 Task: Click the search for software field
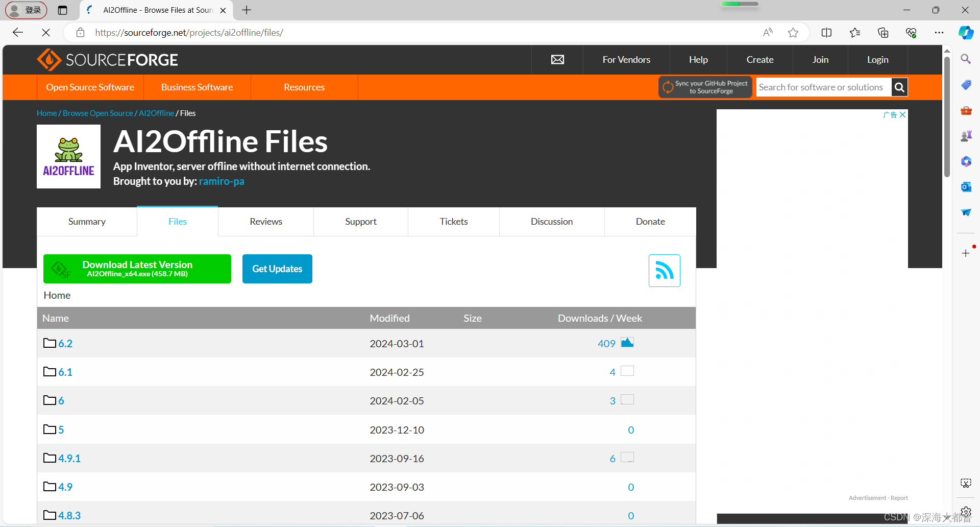(x=823, y=87)
